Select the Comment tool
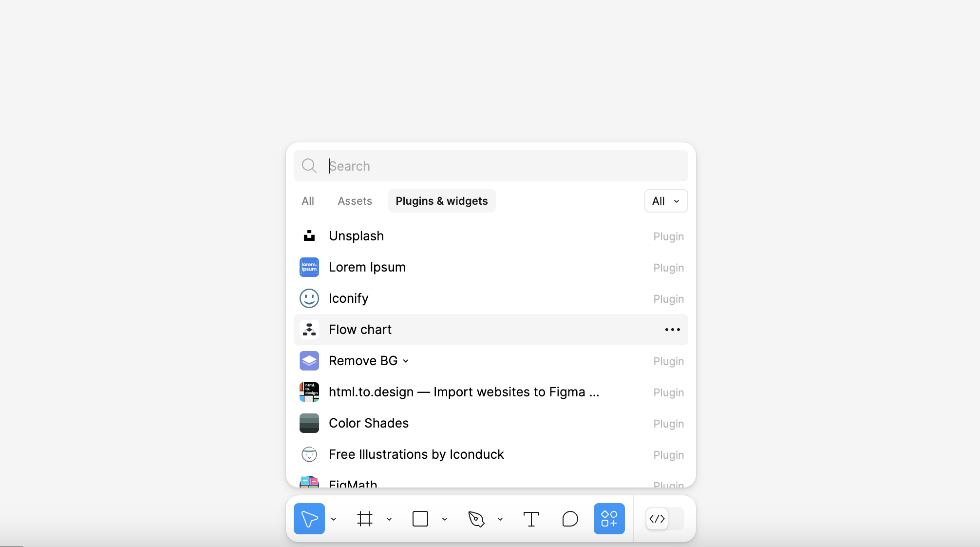The width and height of the screenshot is (980, 547). point(570,519)
